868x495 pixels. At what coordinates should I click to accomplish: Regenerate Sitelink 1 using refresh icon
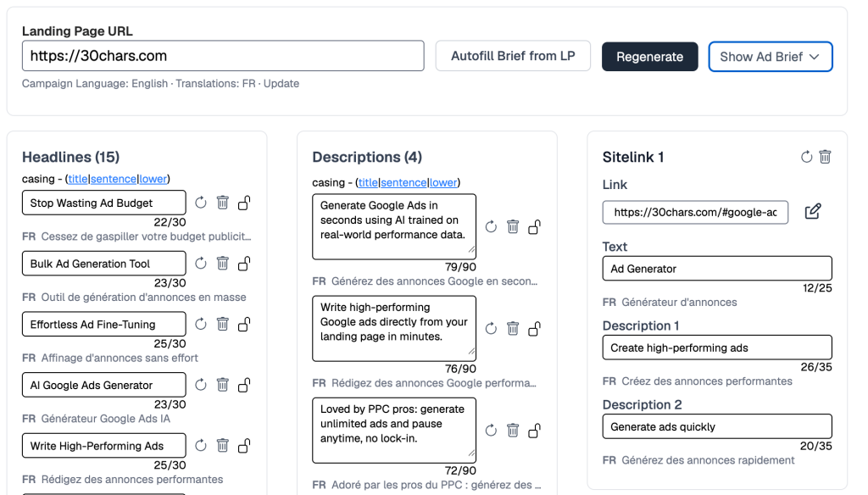point(806,157)
